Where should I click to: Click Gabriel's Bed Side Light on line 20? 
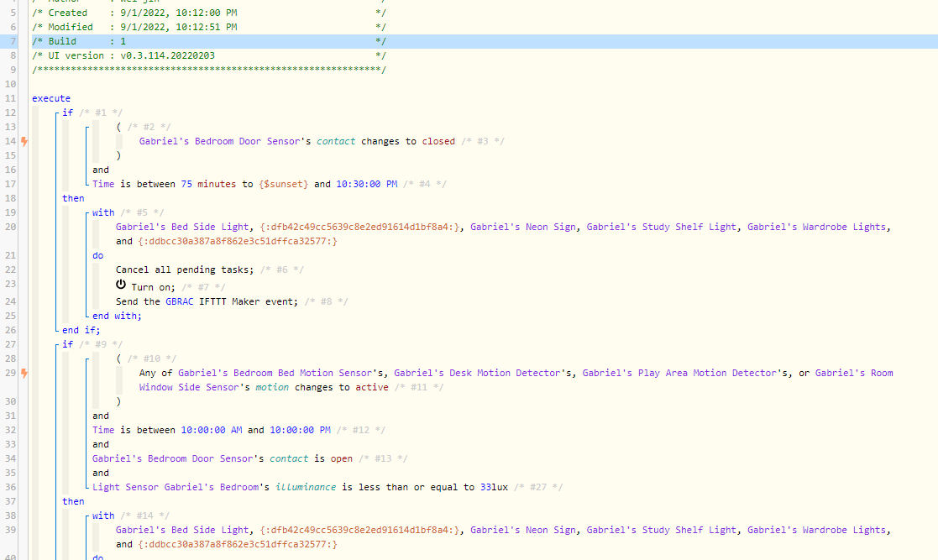coord(182,228)
